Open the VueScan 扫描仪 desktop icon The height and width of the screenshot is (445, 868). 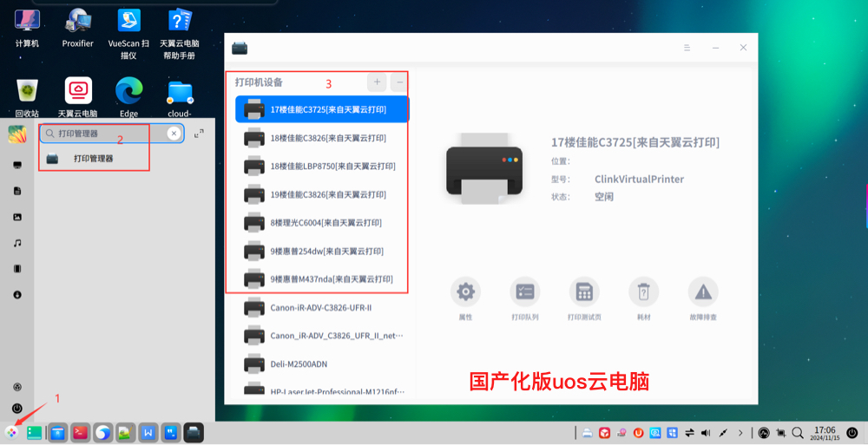[128, 33]
